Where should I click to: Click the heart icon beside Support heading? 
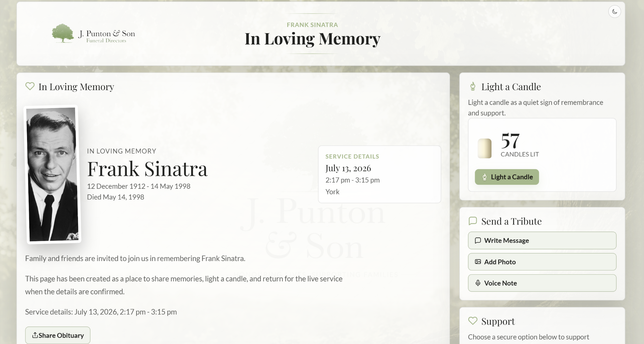(473, 321)
